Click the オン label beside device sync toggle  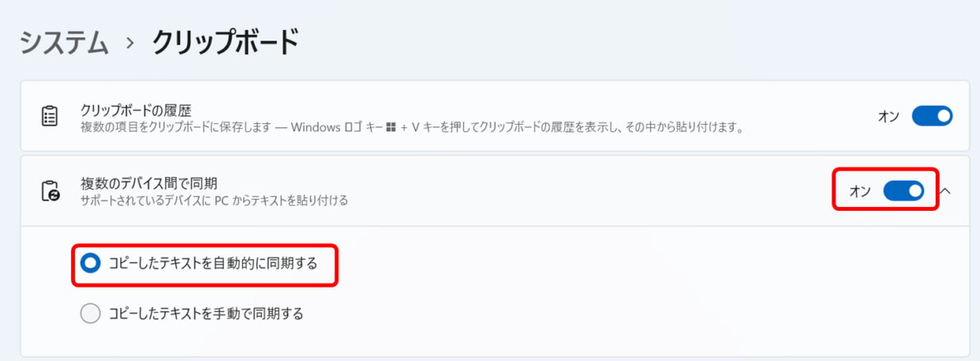[861, 191]
